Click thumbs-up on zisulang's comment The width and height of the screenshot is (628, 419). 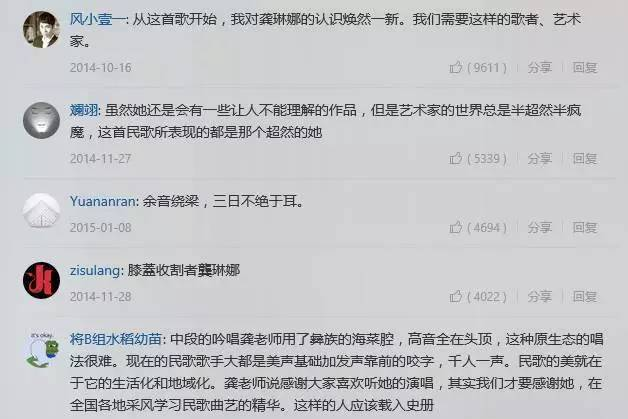[x=456, y=296]
